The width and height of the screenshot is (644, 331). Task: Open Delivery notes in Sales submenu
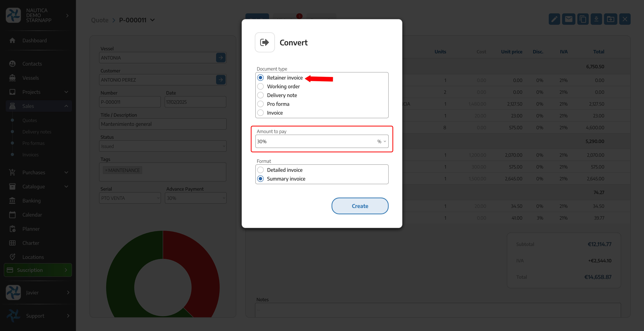tap(37, 132)
